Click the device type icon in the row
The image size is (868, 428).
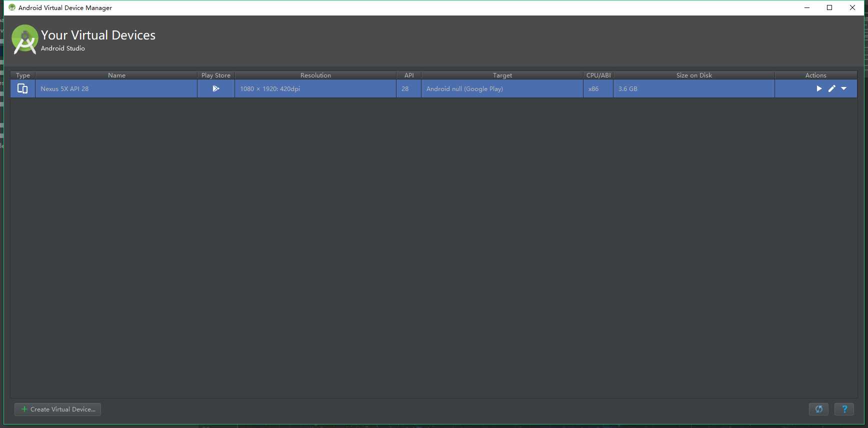point(22,88)
